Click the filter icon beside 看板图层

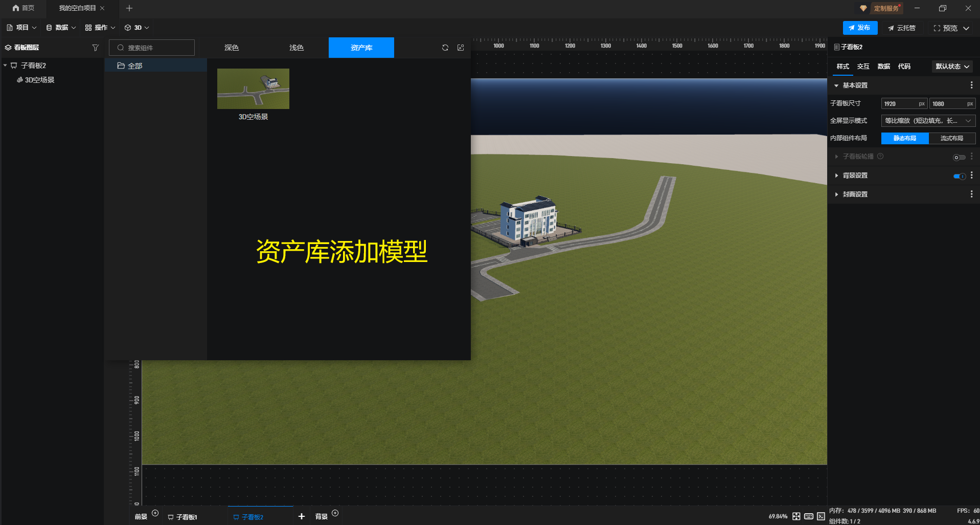[x=95, y=48]
